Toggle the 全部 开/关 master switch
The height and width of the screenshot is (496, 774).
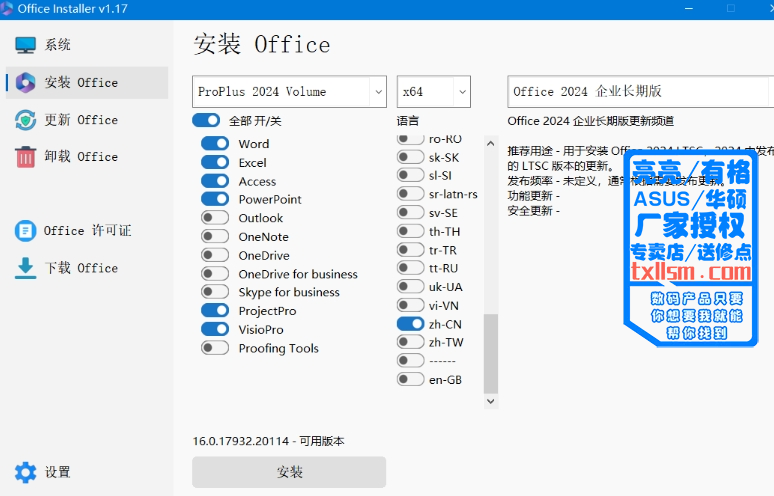pos(206,120)
